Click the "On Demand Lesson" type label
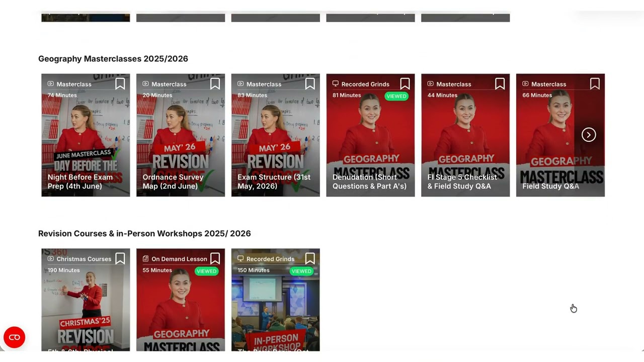This screenshot has width=644, height=362. pos(179,259)
